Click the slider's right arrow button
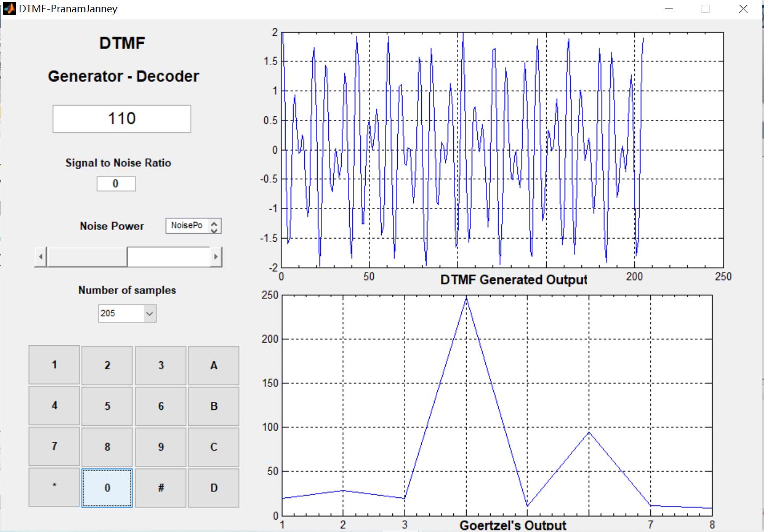The width and height of the screenshot is (764, 532). coord(216,257)
